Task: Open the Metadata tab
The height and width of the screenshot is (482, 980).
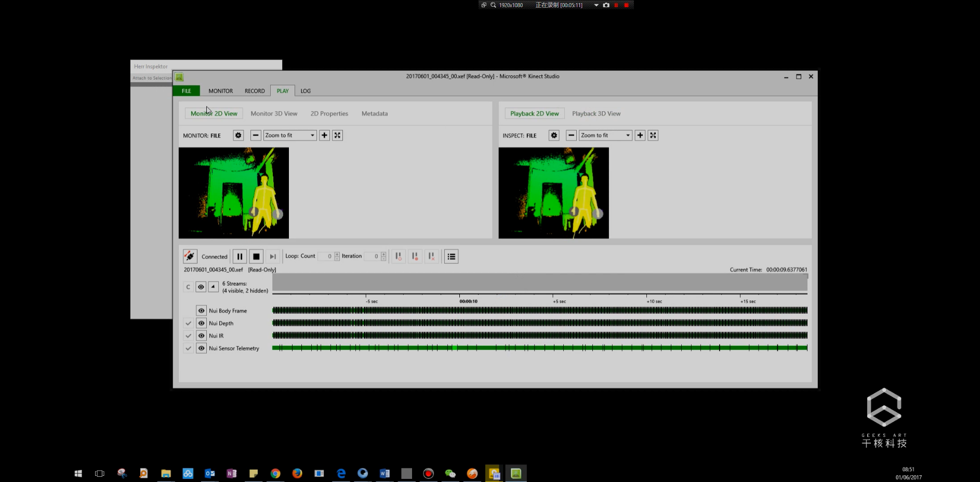Action: [375, 113]
